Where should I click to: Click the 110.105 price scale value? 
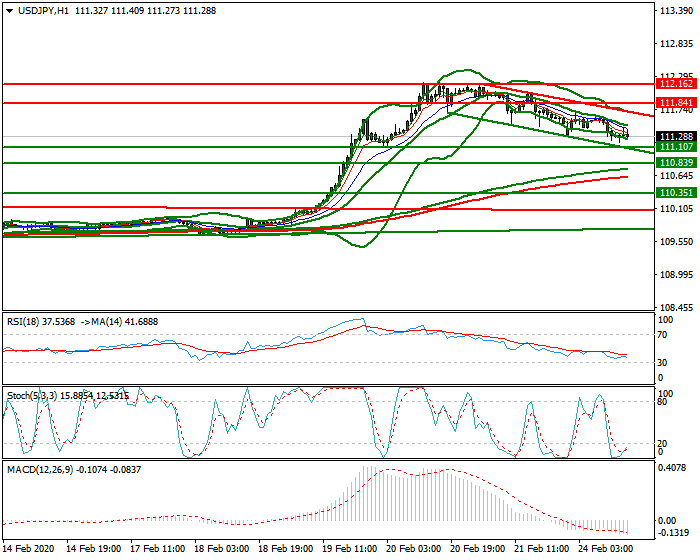676,209
